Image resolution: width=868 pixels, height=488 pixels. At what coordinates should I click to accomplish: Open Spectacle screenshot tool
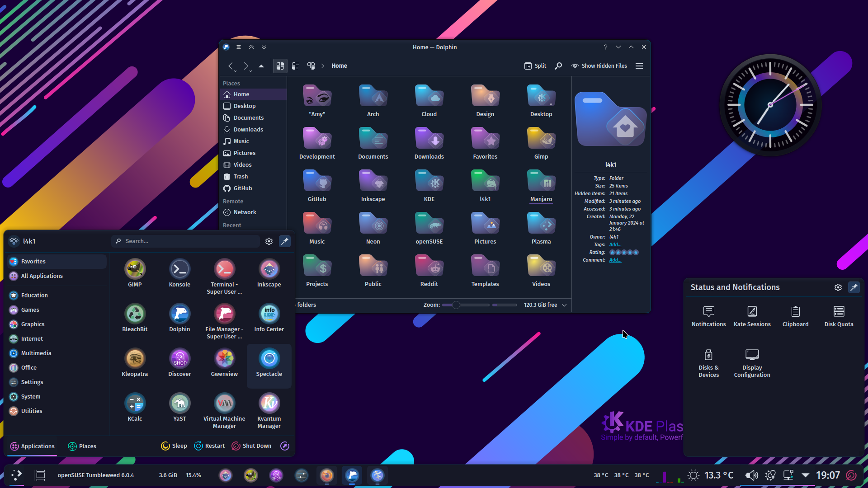pyautogui.click(x=269, y=366)
